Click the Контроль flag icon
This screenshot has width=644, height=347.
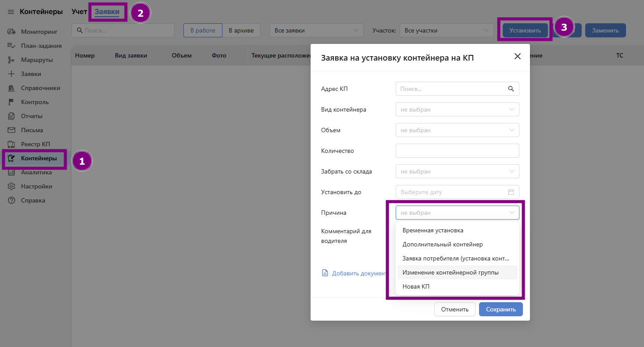coord(12,102)
